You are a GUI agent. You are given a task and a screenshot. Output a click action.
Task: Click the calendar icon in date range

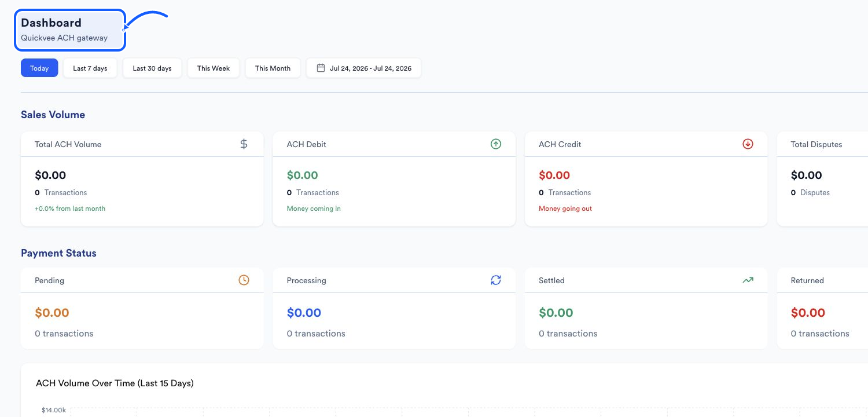tap(321, 68)
